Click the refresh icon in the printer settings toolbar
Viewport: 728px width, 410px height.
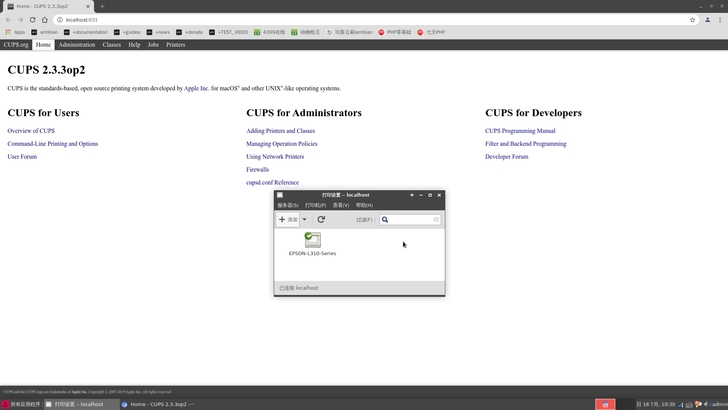point(321,219)
